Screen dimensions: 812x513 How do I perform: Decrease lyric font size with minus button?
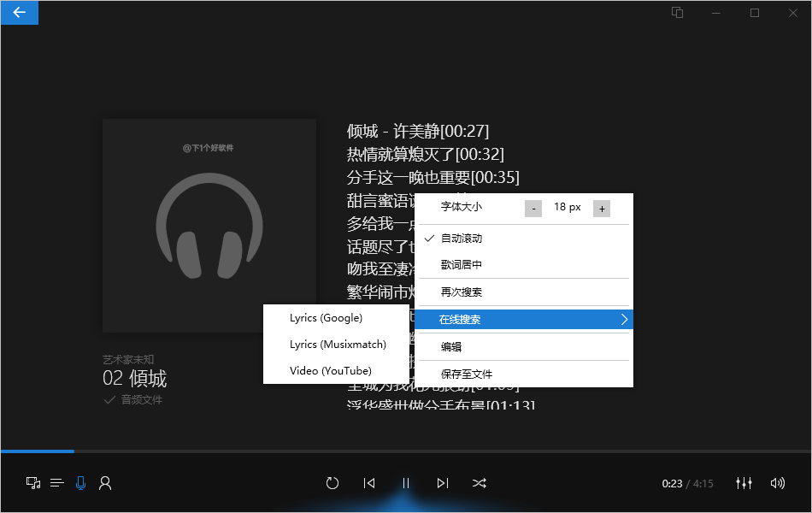[x=533, y=209]
